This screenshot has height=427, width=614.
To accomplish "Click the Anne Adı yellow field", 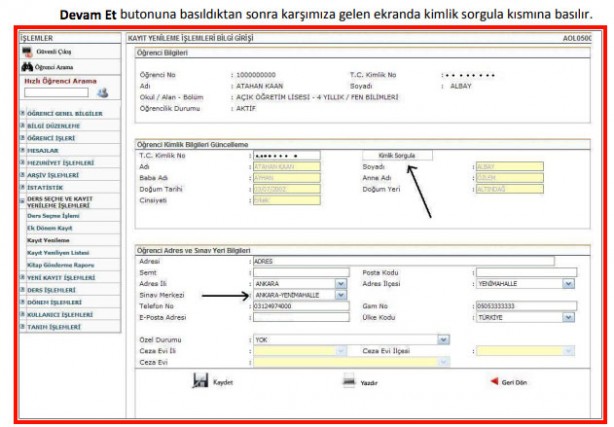I will coord(510,178).
